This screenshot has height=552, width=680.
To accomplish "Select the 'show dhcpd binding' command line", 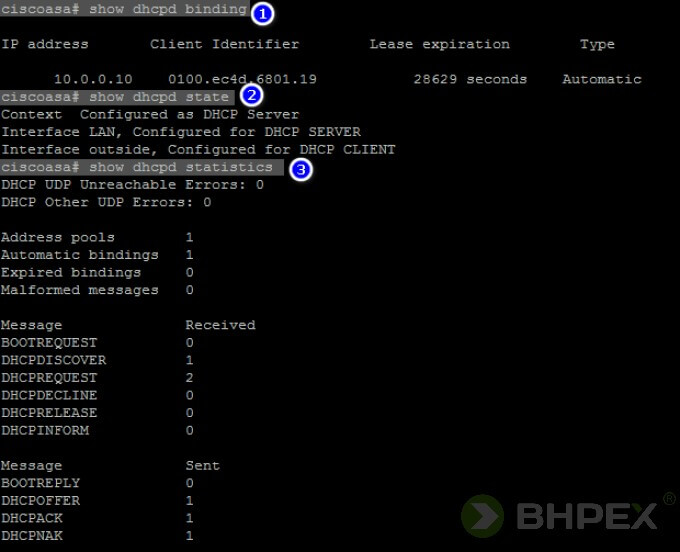I will click(x=124, y=10).
